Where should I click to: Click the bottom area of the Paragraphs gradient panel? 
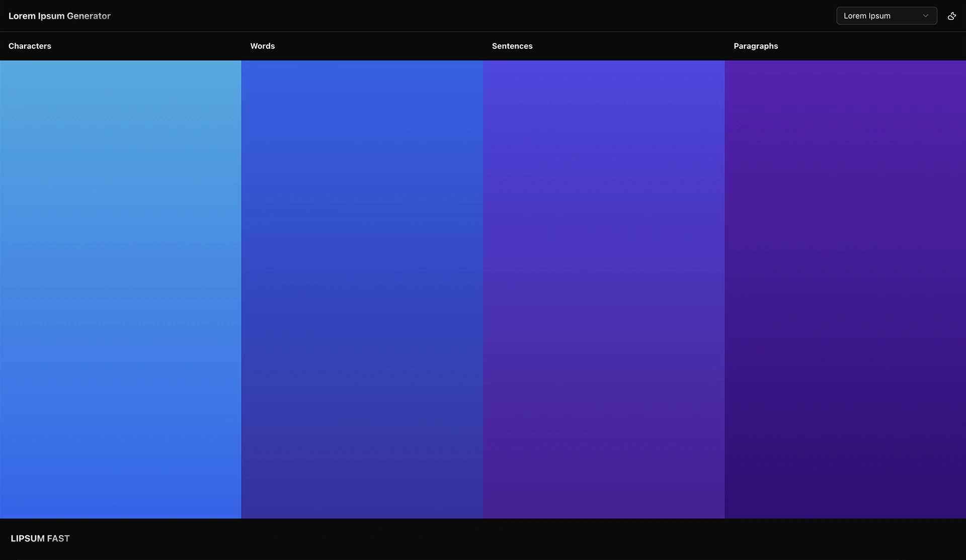845,493
